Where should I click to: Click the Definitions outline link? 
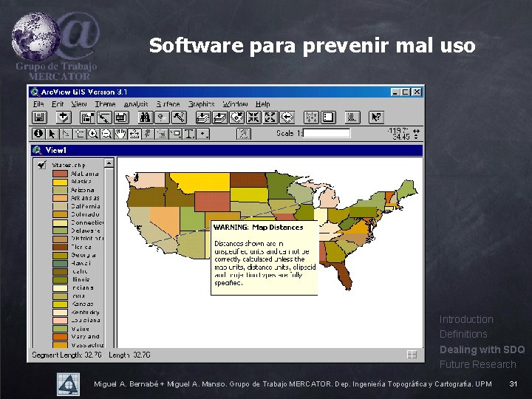coord(463,334)
